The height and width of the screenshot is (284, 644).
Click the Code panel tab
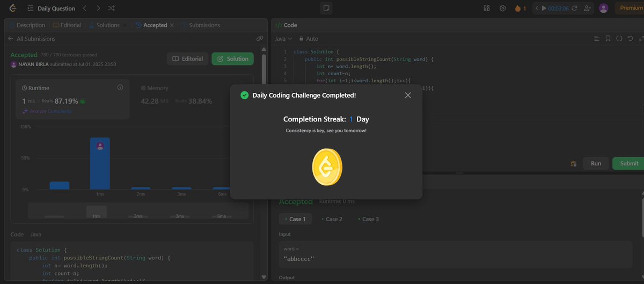coord(286,25)
